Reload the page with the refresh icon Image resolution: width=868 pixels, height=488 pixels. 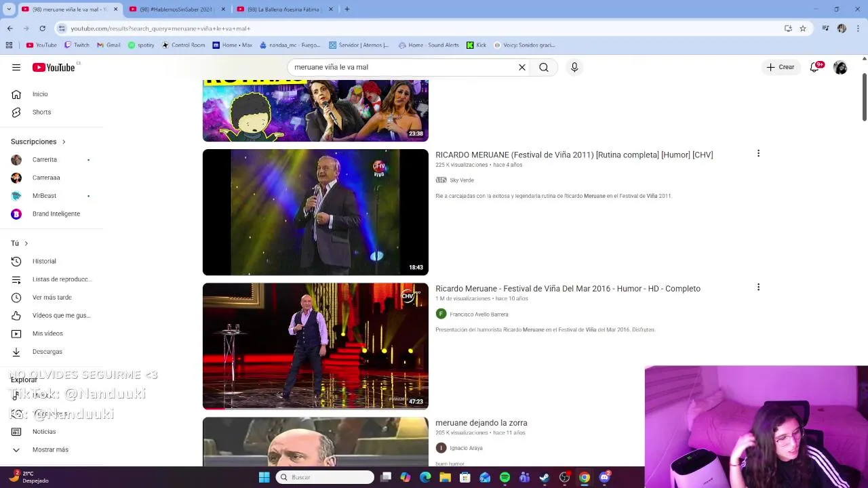click(x=42, y=28)
